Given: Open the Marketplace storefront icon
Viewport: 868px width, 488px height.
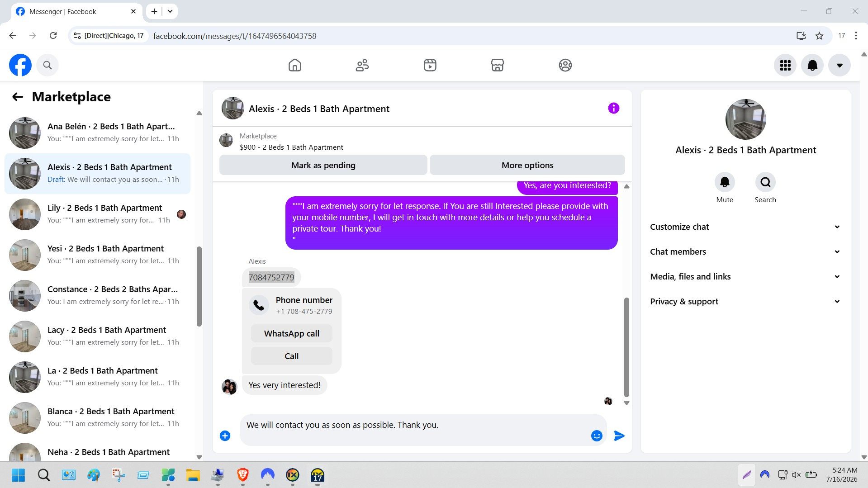Looking at the screenshot, I should [x=498, y=65].
